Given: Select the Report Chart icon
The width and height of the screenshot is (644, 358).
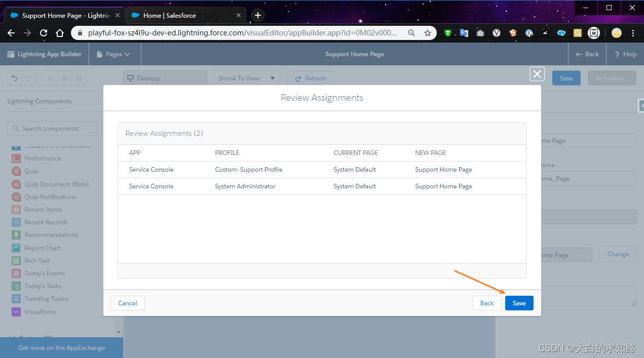Looking at the screenshot, I should click(16, 248).
